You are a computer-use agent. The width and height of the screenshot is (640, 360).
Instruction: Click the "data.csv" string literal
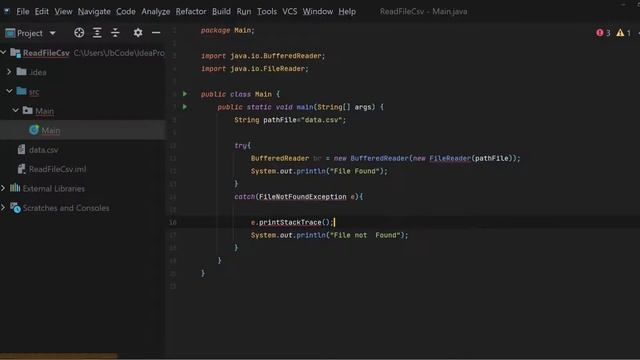click(x=323, y=120)
